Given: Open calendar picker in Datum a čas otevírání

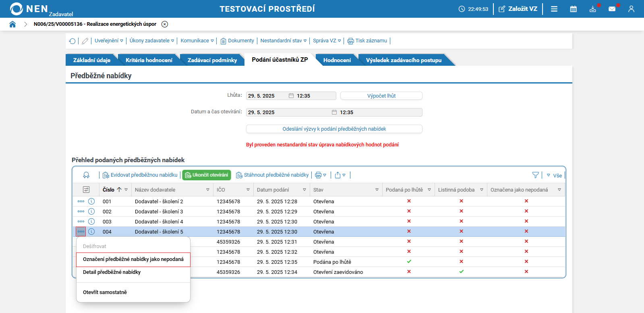Looking at the screenshot, I should point(334,112).
